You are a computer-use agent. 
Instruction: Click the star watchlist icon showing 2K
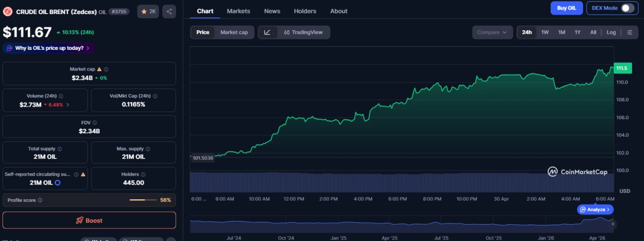[148, 11]
